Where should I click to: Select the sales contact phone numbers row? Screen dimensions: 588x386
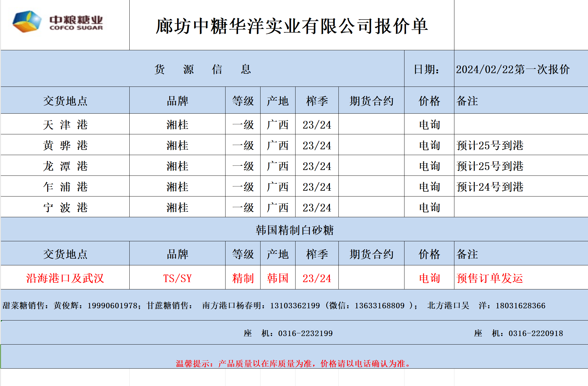[x=274, y=306]
